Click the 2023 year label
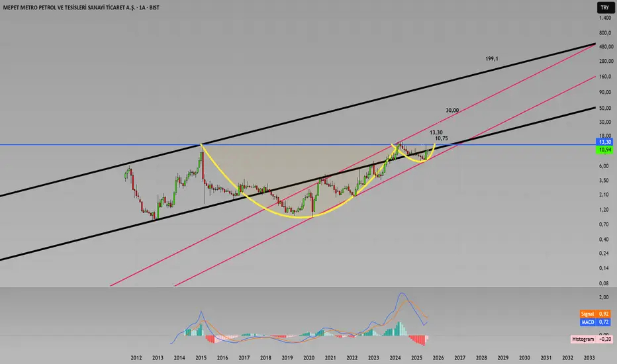This screenshot has height=364, width=617. [373, 358]
